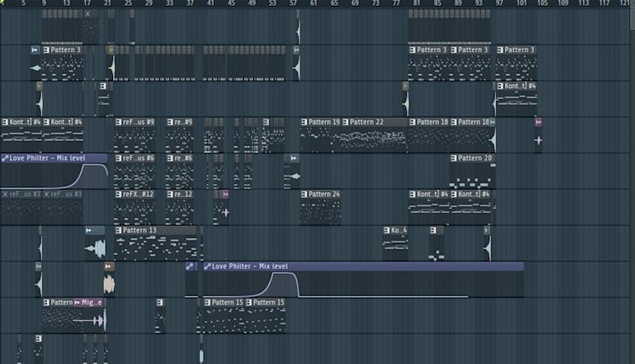Open the Ko..4 clip dropdown menu

click(x=387, y=230)
